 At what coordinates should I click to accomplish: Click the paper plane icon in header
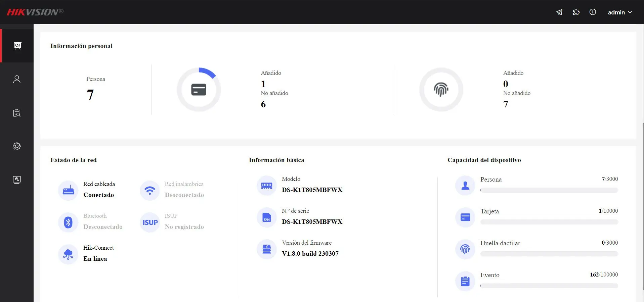(x=559, y=12)
